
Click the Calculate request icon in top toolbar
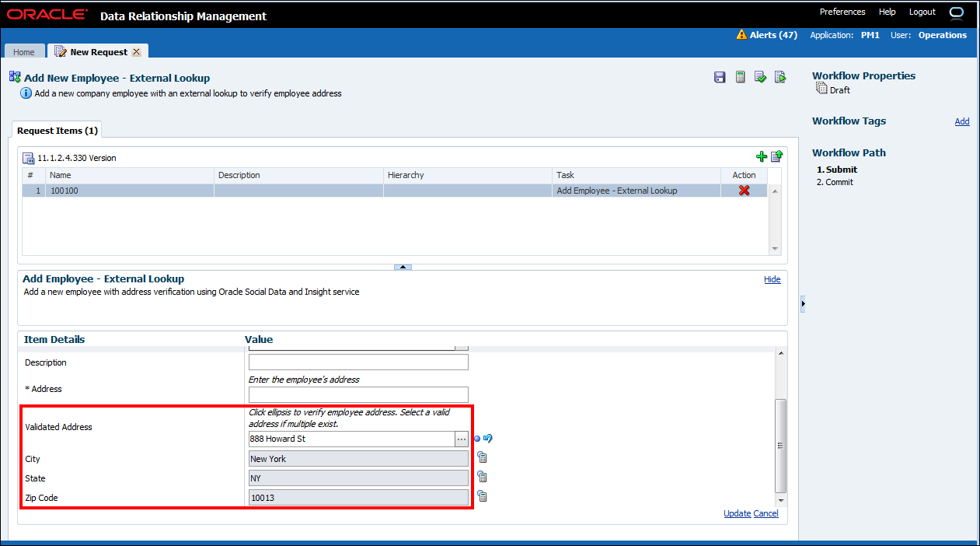(740, 77)
